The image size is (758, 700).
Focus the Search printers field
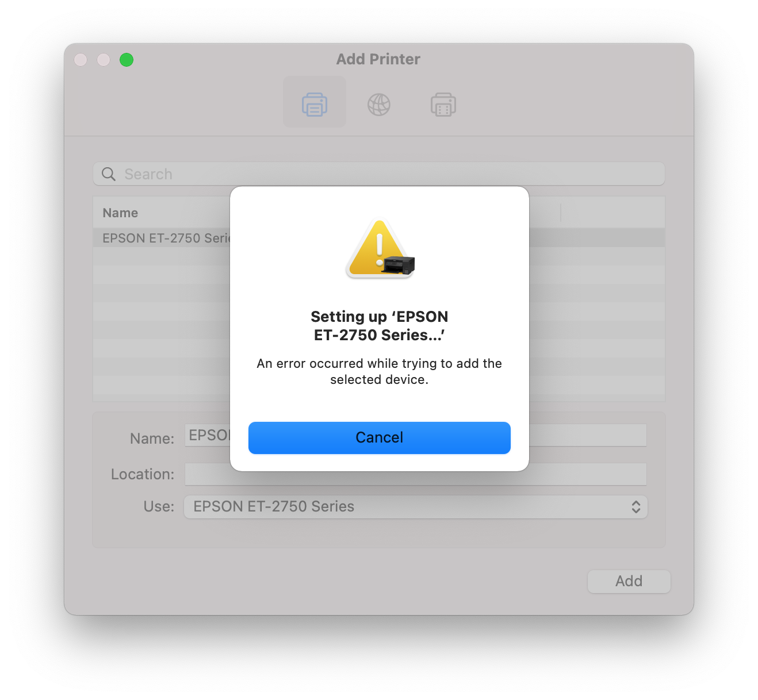(379, 174)
